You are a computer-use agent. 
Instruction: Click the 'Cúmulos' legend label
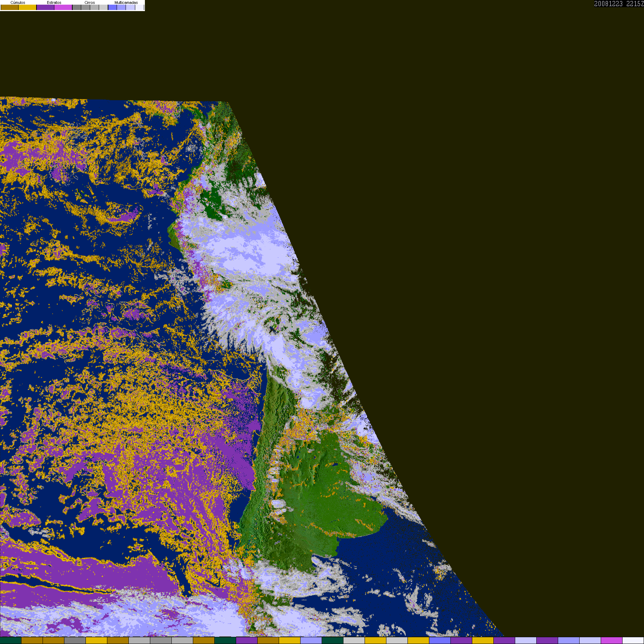[18, 3]
